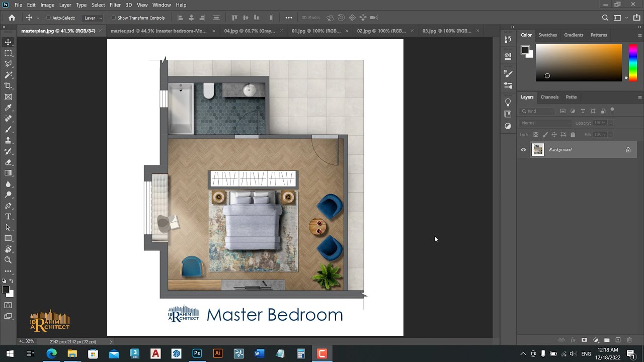Open the Filter menu
Viewport: 644px width, 362px height.
[x=115, y=5]
